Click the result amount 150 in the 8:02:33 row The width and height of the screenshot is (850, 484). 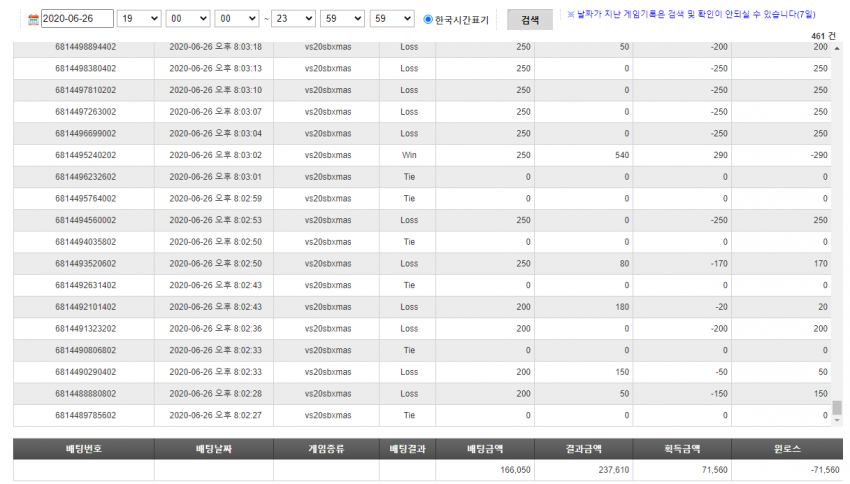(622, 372)
